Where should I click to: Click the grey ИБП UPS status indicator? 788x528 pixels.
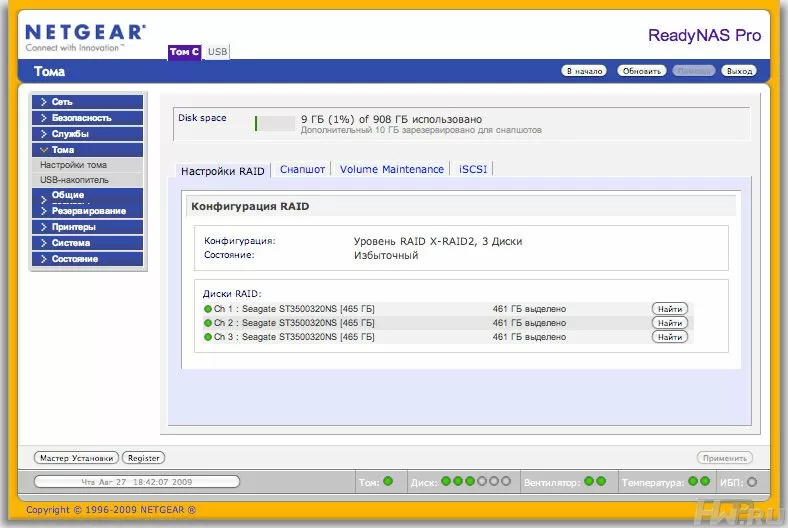(x=752, y=482)
